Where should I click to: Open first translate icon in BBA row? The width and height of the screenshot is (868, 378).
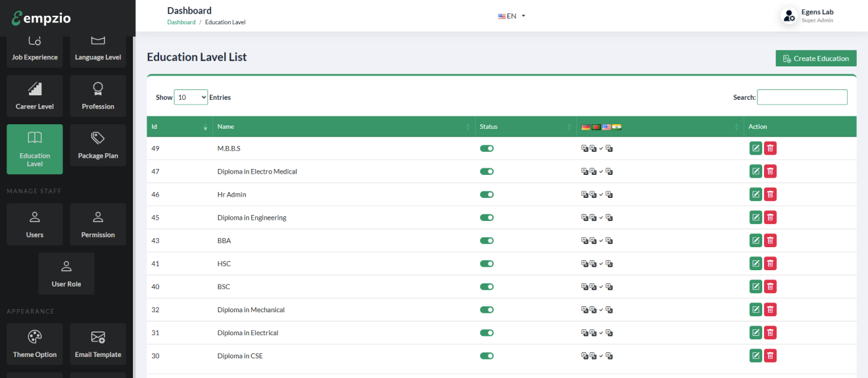tap(585, 241)
